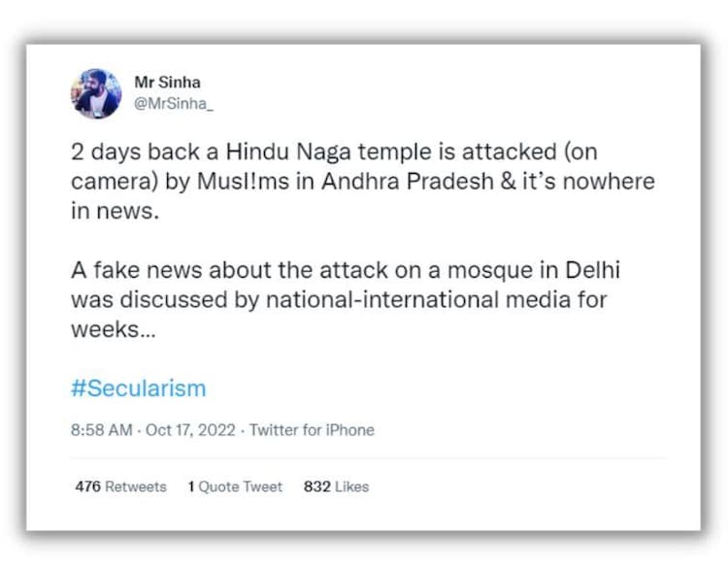Open the #Secularism hashtag
Image resolution: width=728 pixels, height=575 pixels.
[x=138, y=389]
